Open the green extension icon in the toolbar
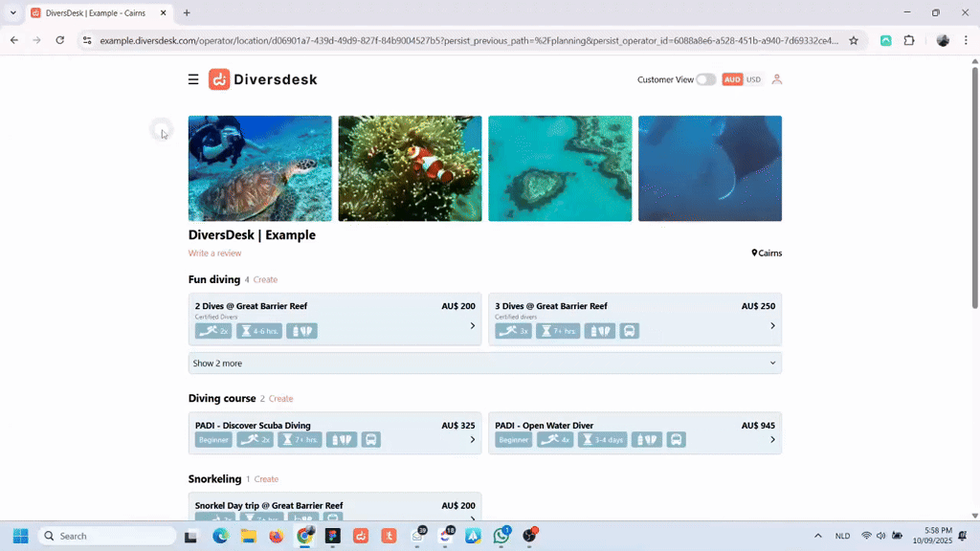980x551 pixels. pyautogui.click(x=885, y=40)
